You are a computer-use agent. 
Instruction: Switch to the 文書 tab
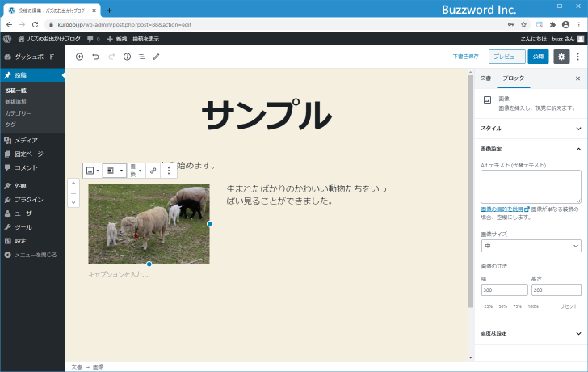click(x=485, y=78)
